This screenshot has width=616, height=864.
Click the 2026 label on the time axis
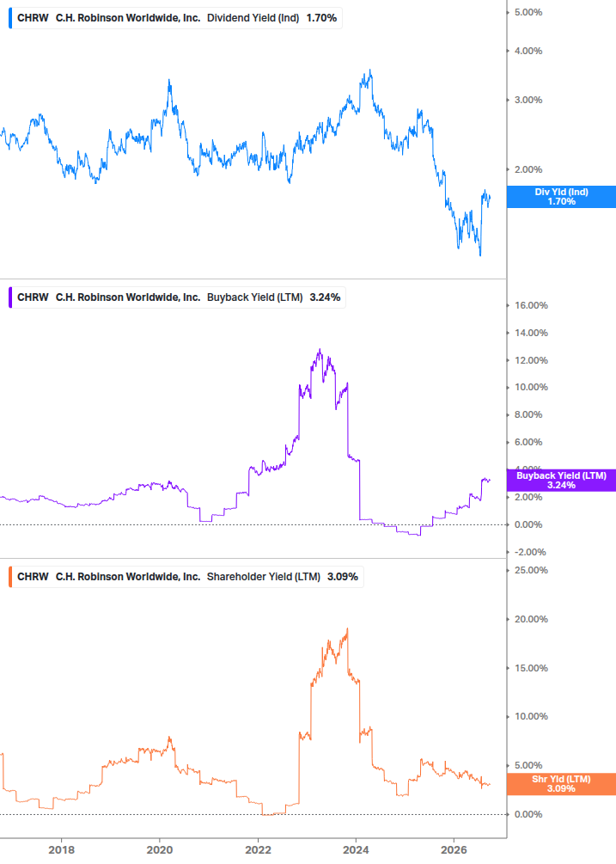tap(454, 849)
